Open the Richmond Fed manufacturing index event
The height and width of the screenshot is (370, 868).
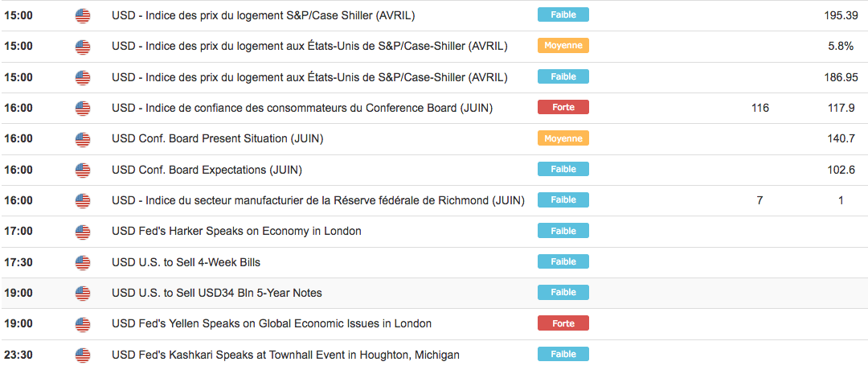pos(317,200)
